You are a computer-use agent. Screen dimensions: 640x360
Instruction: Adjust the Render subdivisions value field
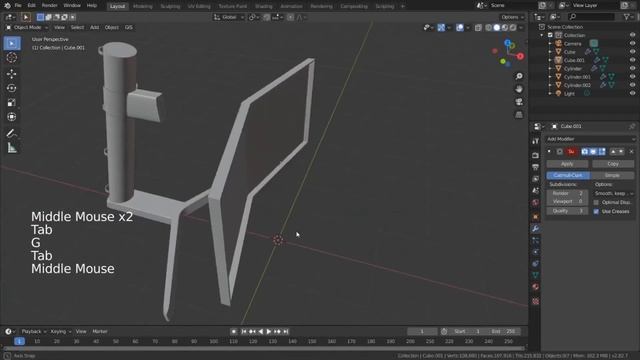(567, 193)
